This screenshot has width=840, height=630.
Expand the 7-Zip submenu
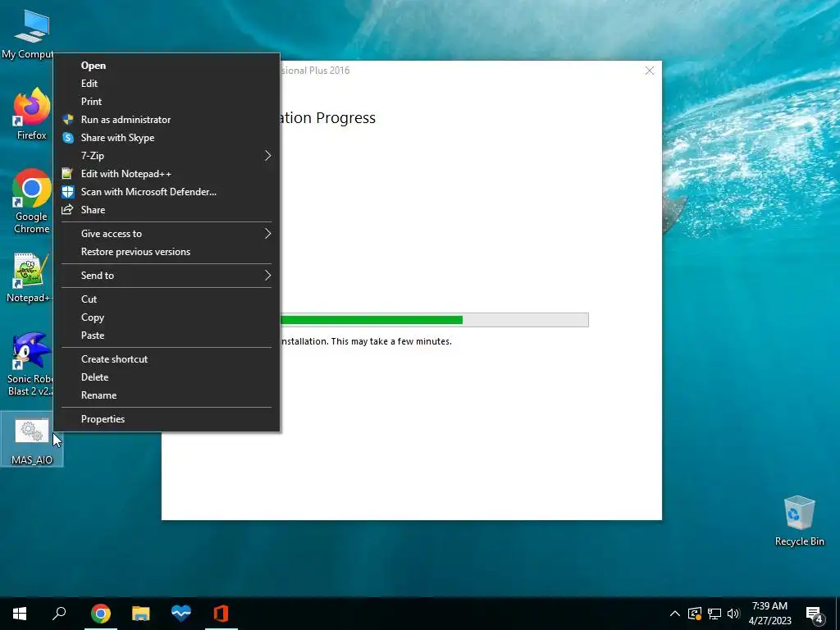167,156
